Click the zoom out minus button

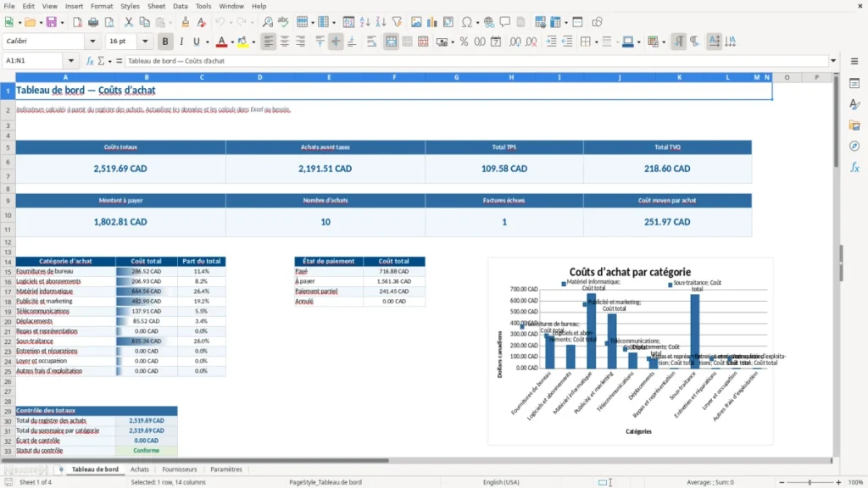782,482
